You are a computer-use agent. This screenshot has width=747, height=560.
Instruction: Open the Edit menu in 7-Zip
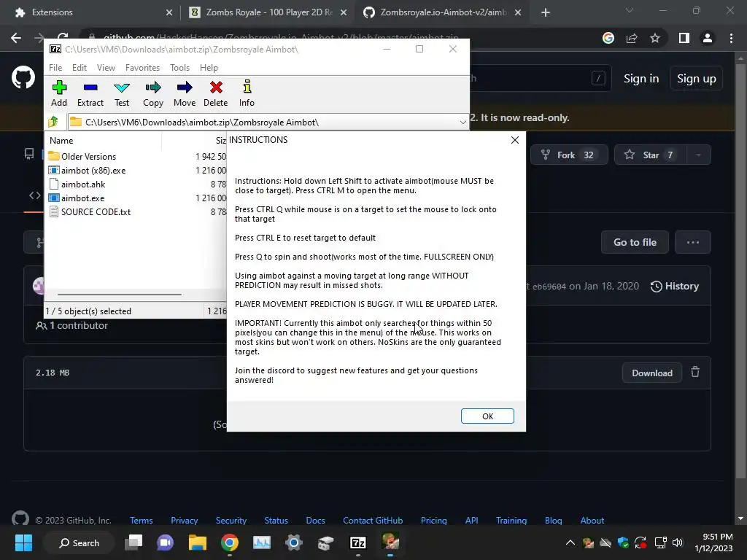pyautogui.click(x=79, y=68)
